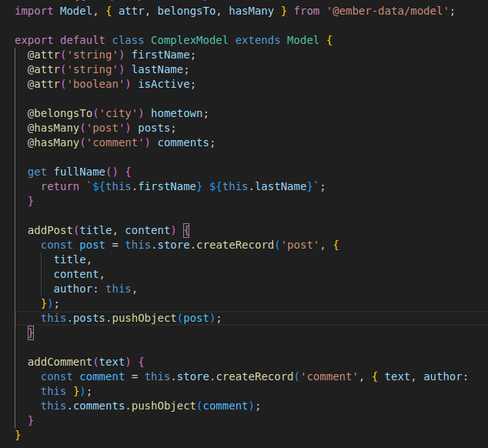Click the const comment variable name

pyautogui.click(x=102, y=376)
